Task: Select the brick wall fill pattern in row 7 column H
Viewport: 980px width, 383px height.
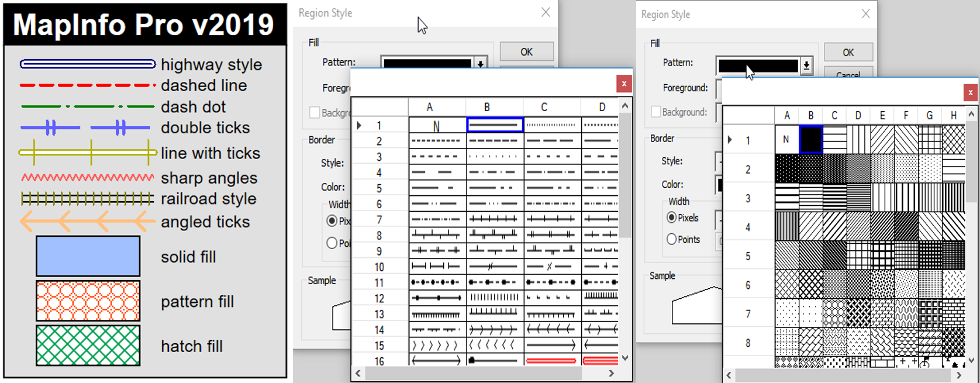Action: (954, 313)
